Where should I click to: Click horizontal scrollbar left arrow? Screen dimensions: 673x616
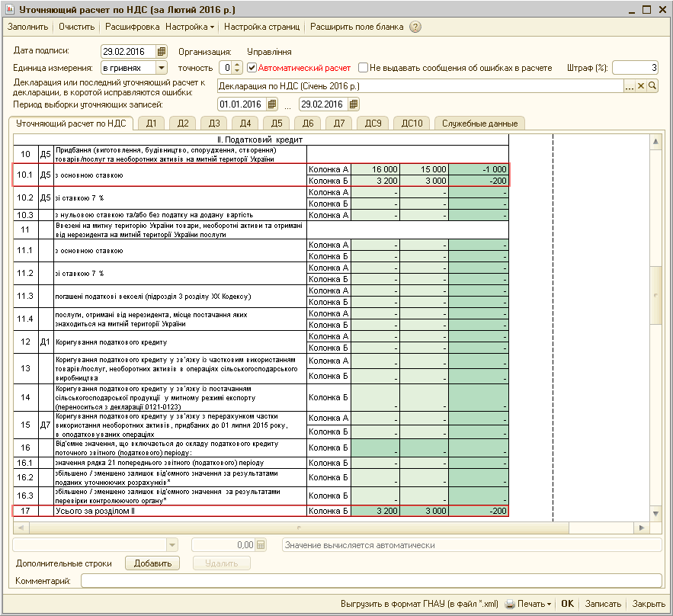pyautogui.click(x=21, y=528)
